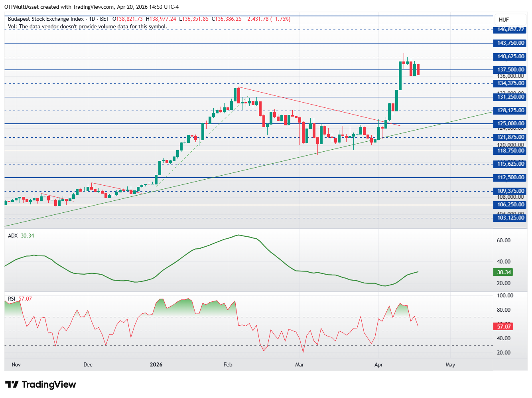The height and width of the screenshot is (398, 532).
Task: Click the red RSI value tag 57.07
Action: click(x=504, y=327)
